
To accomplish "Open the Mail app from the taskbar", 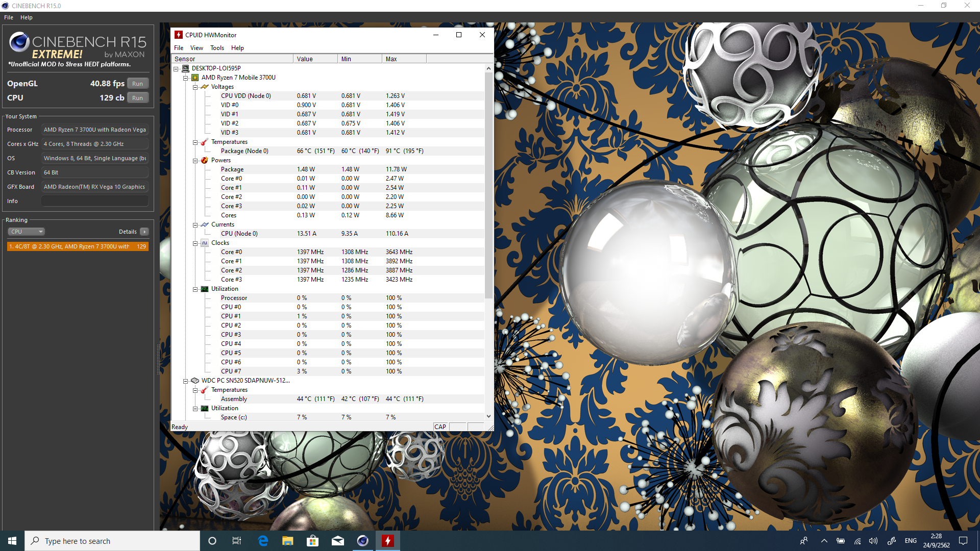I will coord(337,541).
